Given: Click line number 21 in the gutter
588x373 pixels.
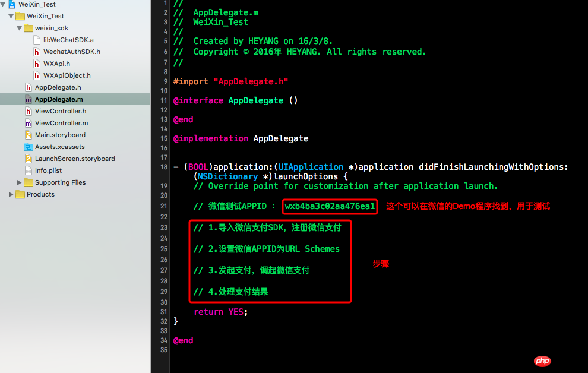Looking at the screenshot, I should click(164, 206).
